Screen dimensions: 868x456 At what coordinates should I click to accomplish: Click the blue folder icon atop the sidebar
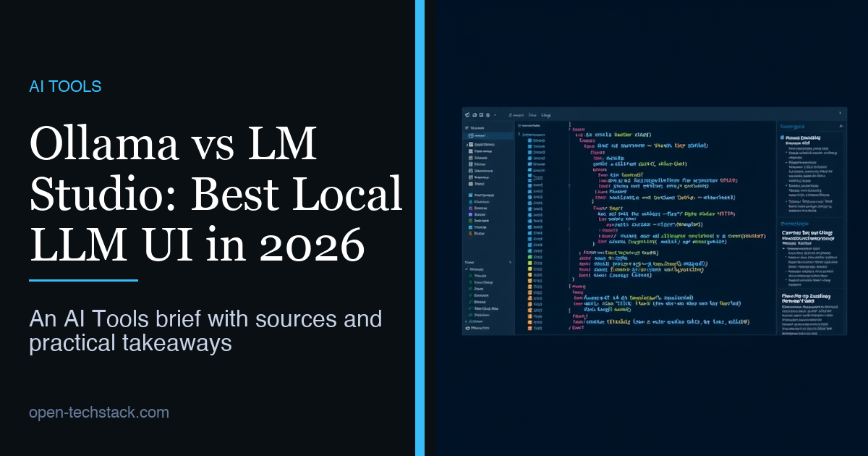pyautogui.click(x=467, y=127)
